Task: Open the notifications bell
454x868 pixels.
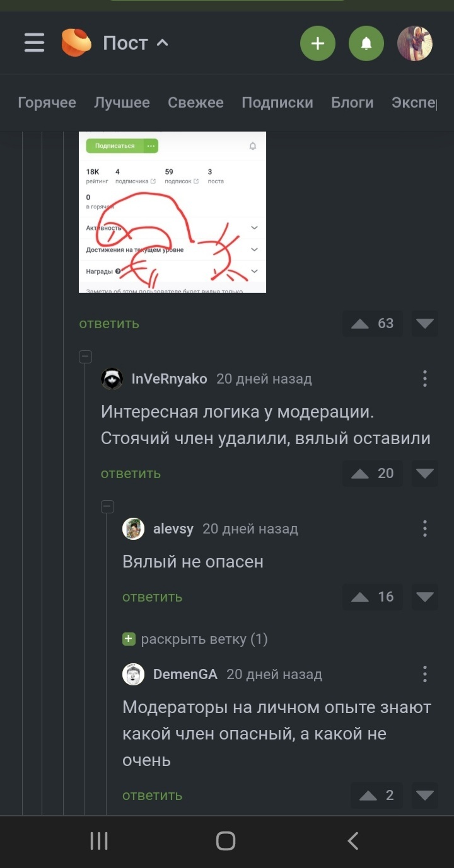Action: 366,43
